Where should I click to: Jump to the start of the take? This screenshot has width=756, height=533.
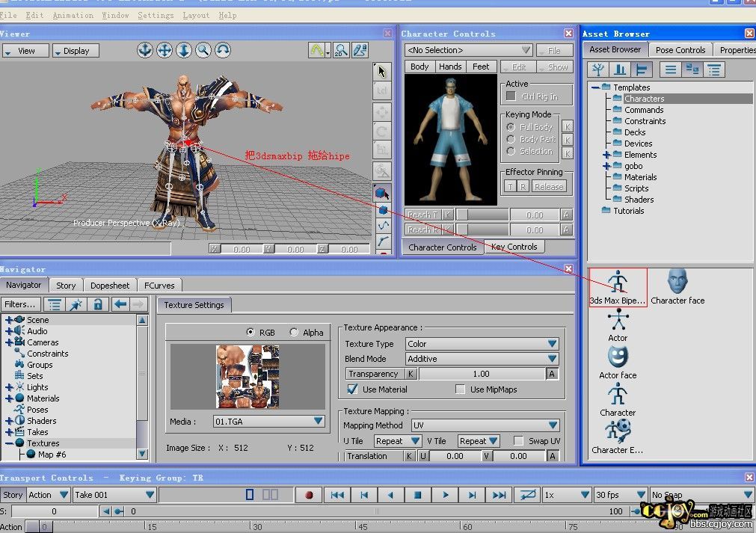(x=337, y=495)
